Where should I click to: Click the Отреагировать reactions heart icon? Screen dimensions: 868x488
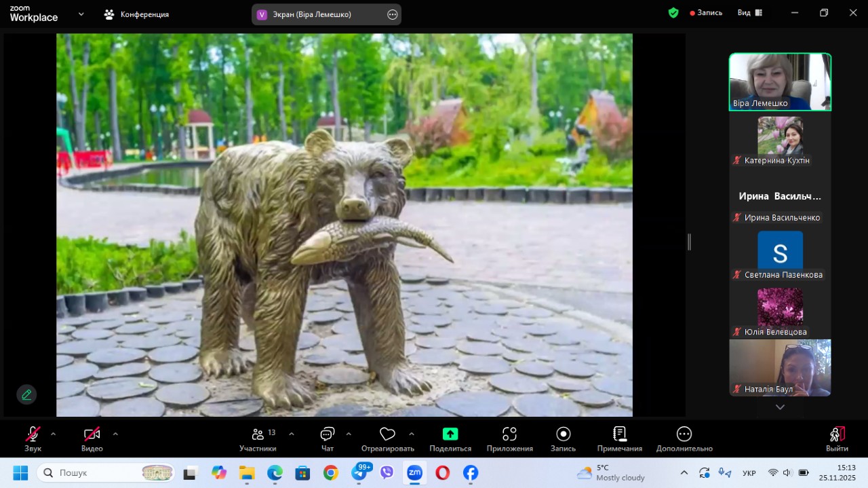tap(387, 435)
